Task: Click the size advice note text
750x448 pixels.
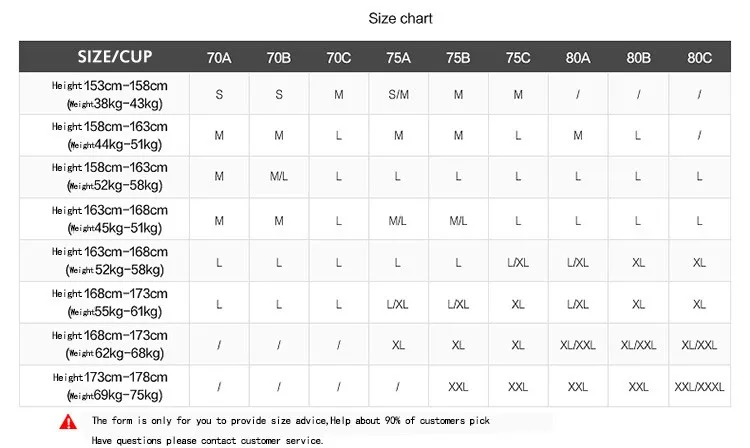Action: pyautogui.click(x=290, y=421)
